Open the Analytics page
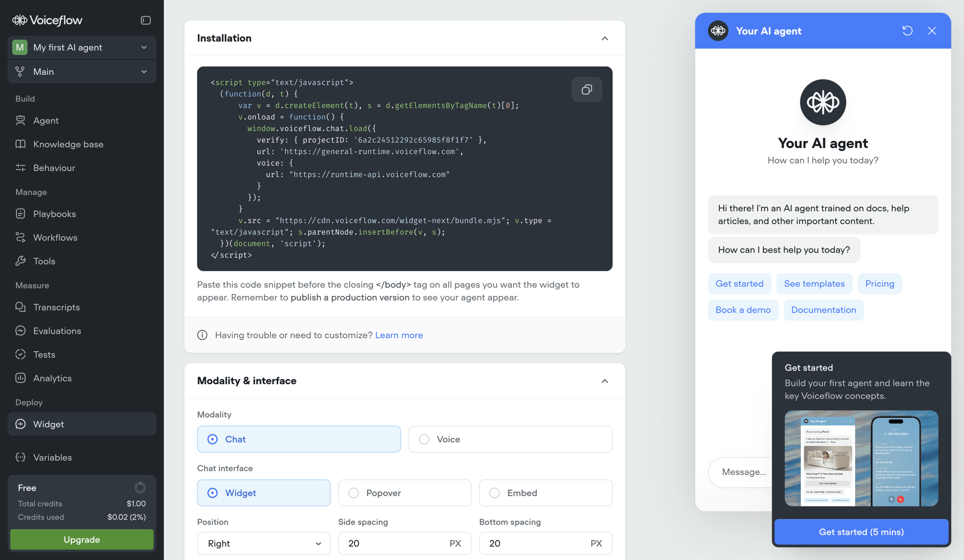 (82, 378)
